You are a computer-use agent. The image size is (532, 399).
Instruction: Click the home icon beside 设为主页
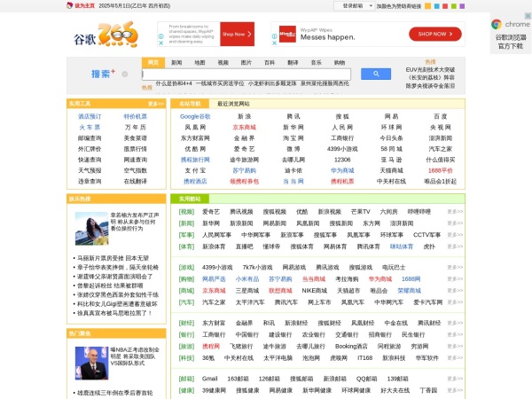(69, 5)
